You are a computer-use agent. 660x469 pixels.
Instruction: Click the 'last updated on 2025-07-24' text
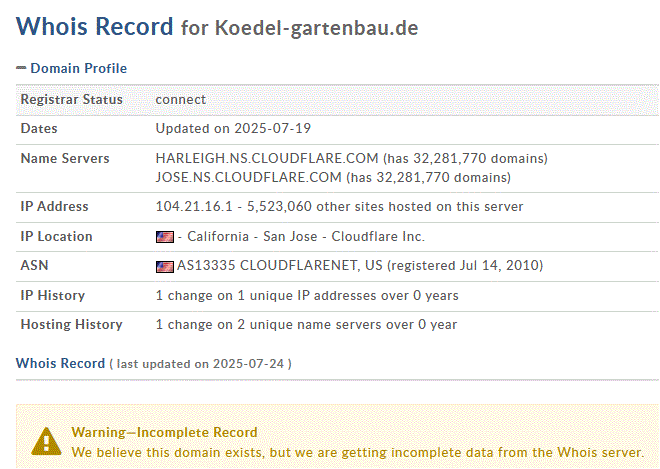tap(203, 364)
